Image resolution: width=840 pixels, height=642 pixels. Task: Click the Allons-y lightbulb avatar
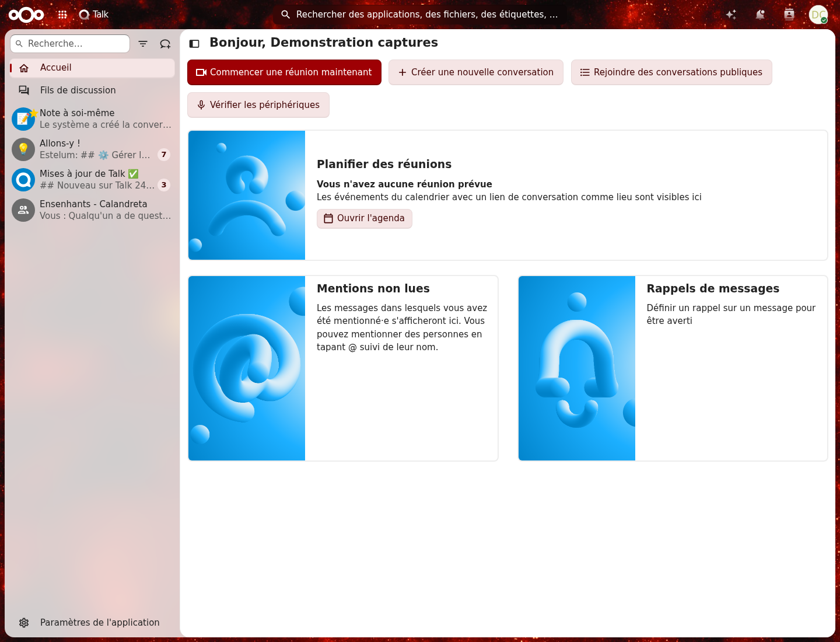pos(23,149)
